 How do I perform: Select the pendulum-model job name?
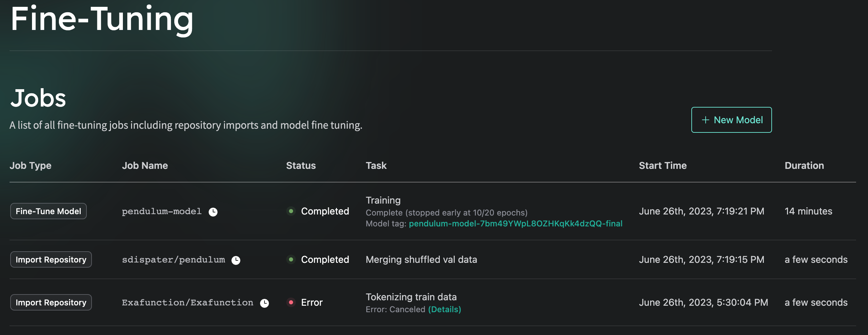162,211
